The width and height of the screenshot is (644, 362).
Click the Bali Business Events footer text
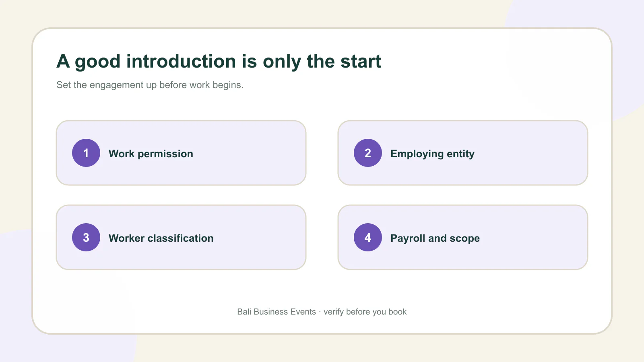[277, 312]
